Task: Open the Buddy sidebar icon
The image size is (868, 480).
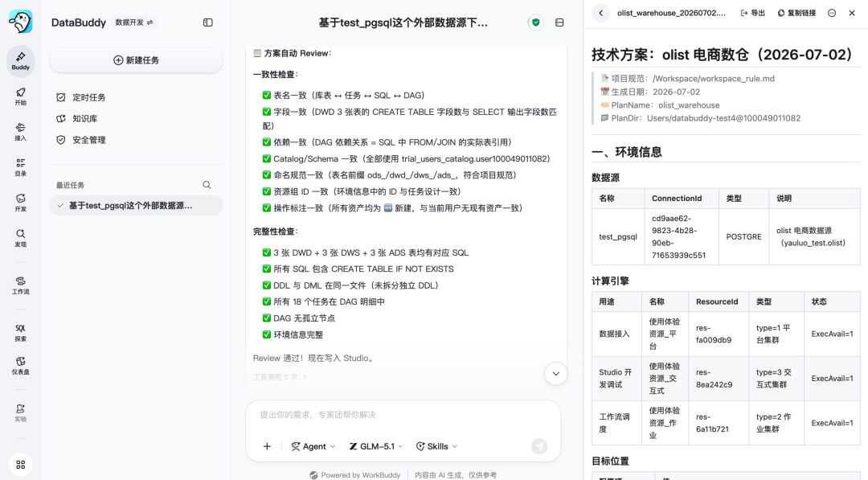Action: pos(20,60)
